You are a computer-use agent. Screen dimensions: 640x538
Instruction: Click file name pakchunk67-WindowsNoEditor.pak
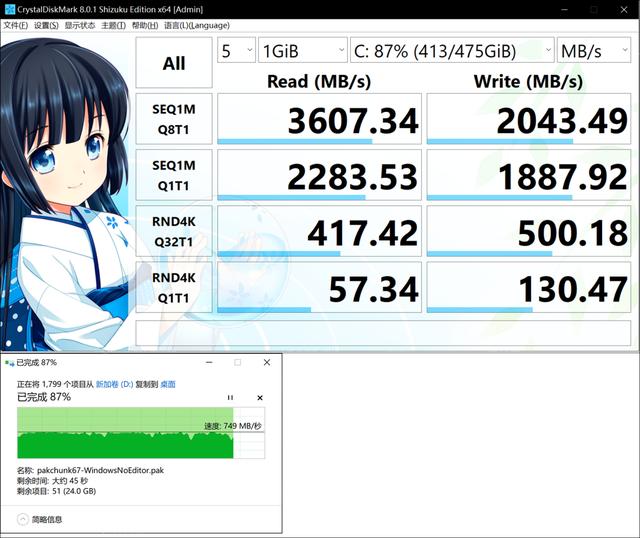pyautogui.click(x=100, y=470)
